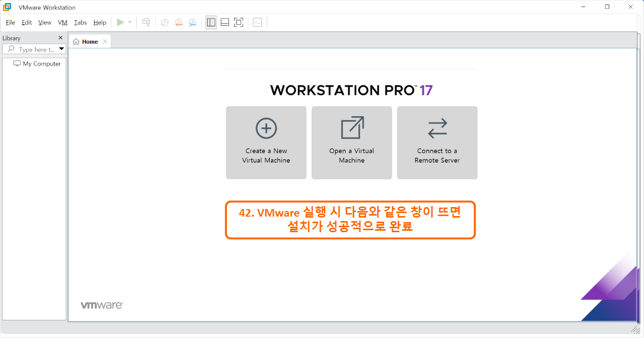
Task: Click Take a snapshot toolbar icon
Action: 165,22
